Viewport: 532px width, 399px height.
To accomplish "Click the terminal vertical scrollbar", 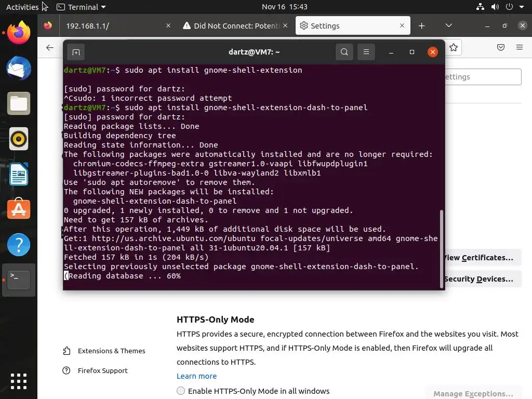I will coord(442,249).
